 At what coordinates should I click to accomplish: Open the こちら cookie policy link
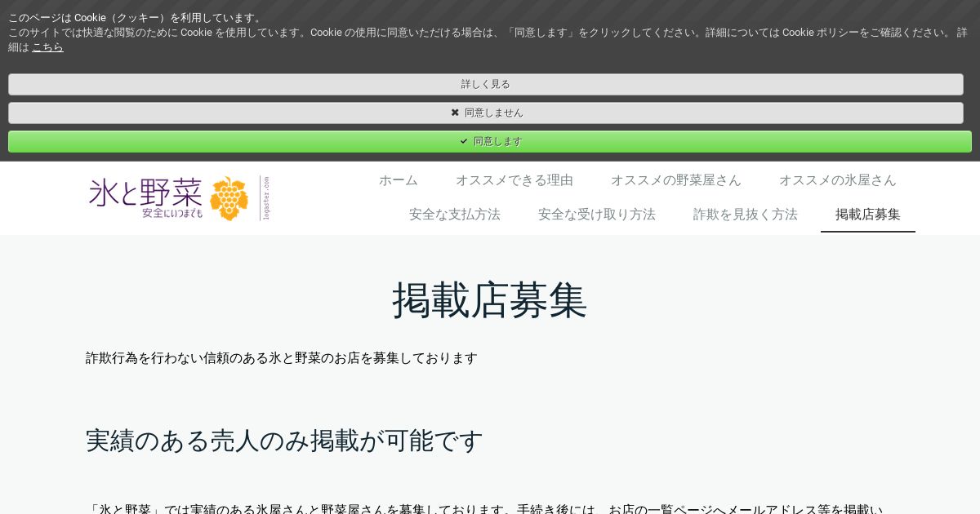(47, 47)
